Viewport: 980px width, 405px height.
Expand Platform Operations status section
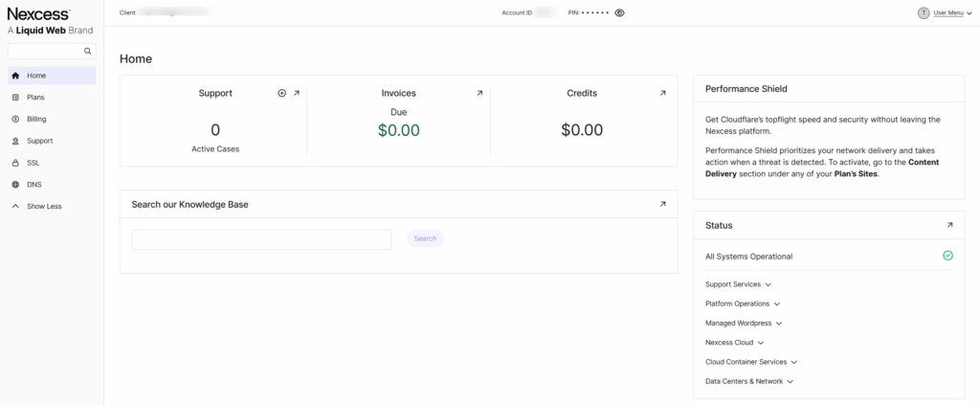743,304
